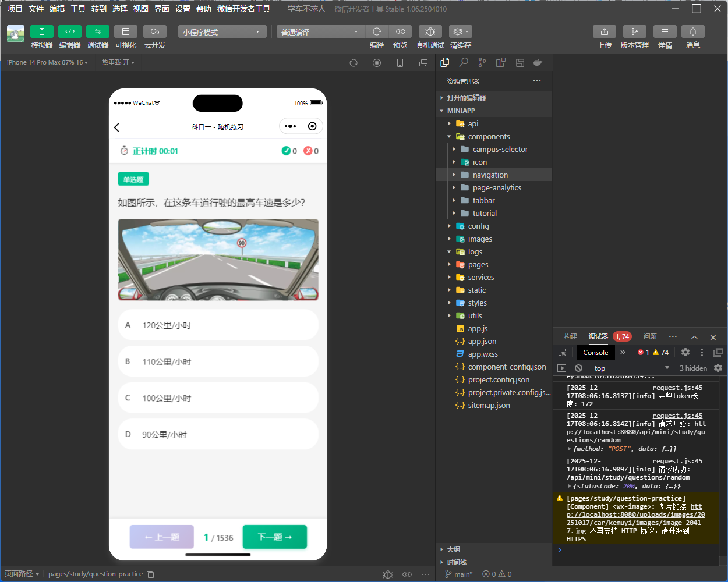Expand the pages folder in tree
Viewport: 728px width, 582px height.
coord(478,265)
